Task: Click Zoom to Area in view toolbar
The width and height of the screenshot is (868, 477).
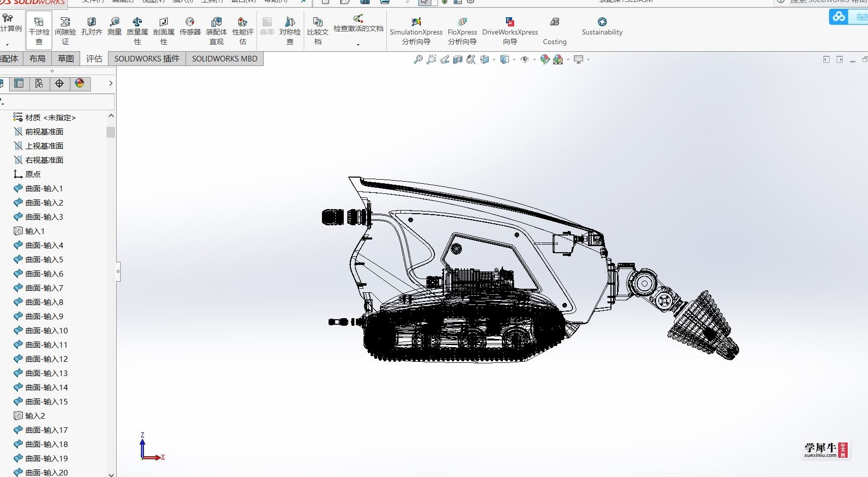Action: point(431,59)
